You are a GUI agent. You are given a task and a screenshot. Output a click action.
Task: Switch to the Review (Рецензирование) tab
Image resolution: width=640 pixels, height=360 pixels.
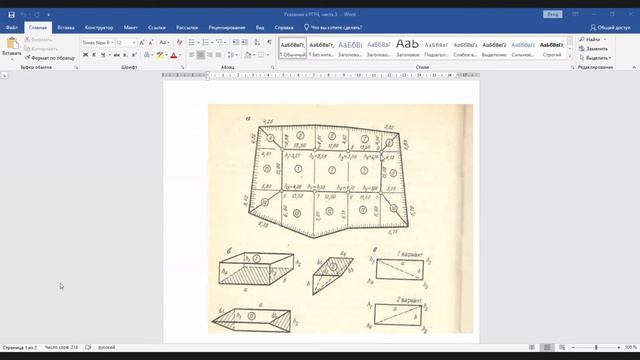[x=227, y=27]
